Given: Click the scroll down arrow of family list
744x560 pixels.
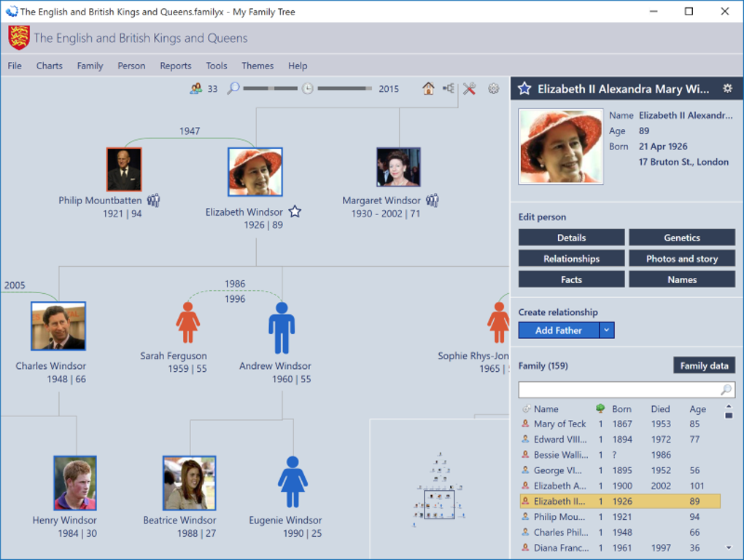Looking at the screenshot, I should [729, 548].
